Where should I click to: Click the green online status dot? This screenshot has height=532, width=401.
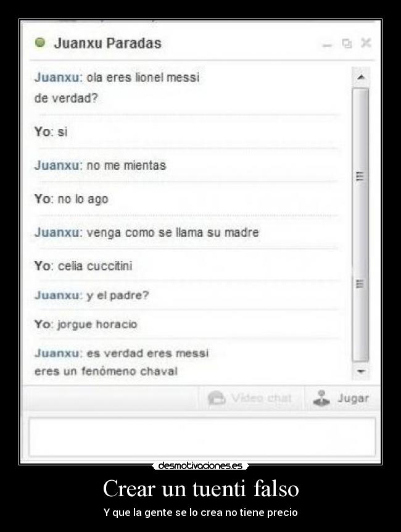[x=40, y=43]
